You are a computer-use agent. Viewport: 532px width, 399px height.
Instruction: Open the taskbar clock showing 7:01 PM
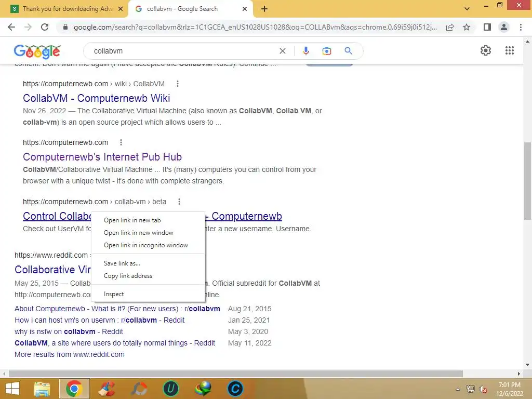coord(509,389)
